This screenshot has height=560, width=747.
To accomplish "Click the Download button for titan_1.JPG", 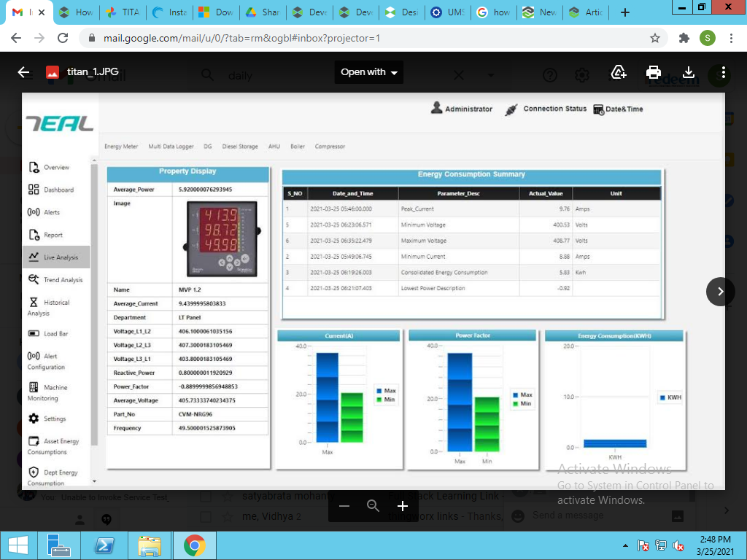I will [688, 72].
